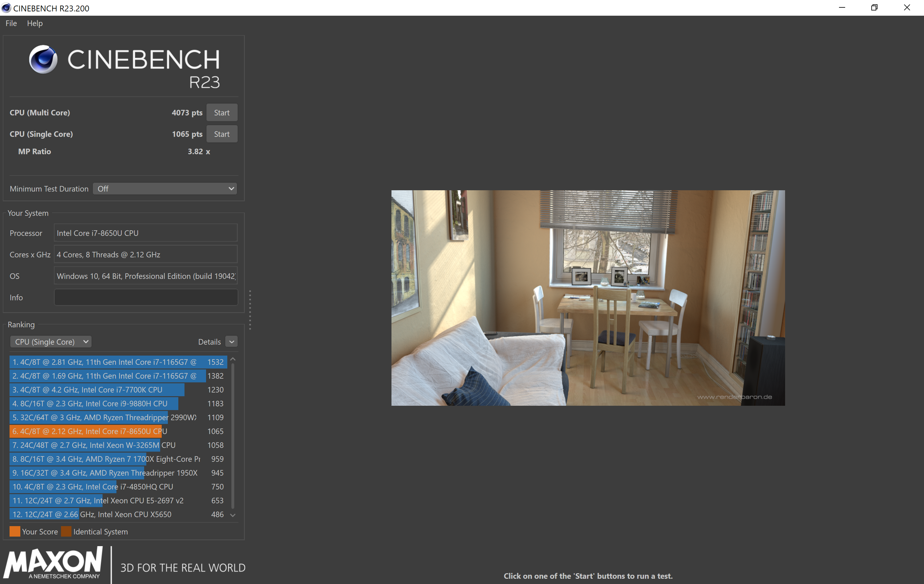The image size is (924, 584).
Task: Click the Cinebench title bar app icon
Action: point(6,8)
